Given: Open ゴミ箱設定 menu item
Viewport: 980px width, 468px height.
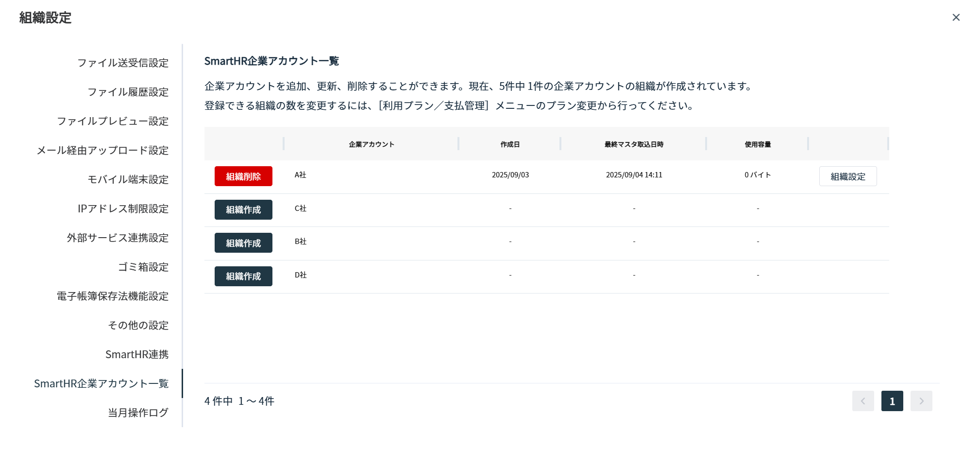Looking at the screenshot, I should (x=143, y=267).
